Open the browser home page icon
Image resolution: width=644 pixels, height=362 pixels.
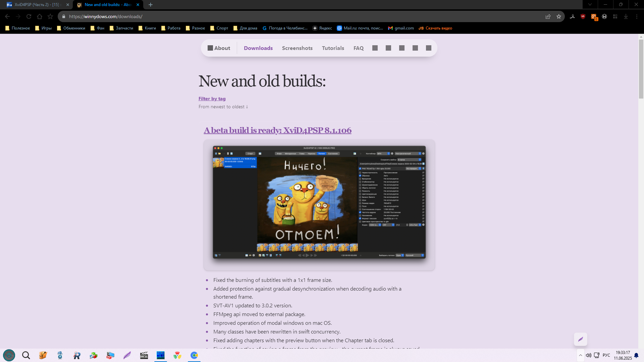pos(40,16)
